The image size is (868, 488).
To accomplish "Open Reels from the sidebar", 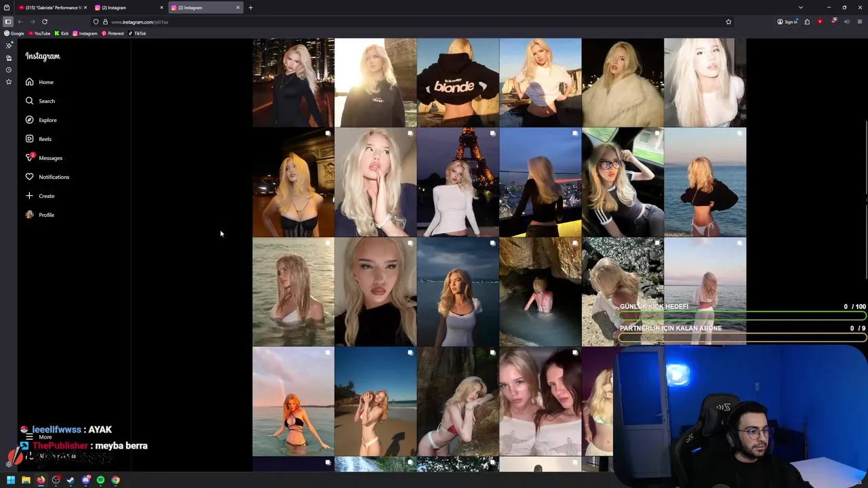I will pyautogui.click(x=38, y=139).
